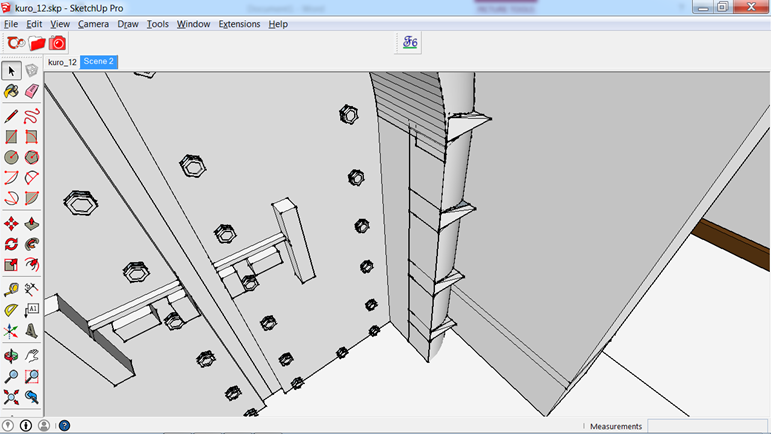Screen dimensions: 771x434
Task: Click the red folder toolbar icon
Action: 37,43
